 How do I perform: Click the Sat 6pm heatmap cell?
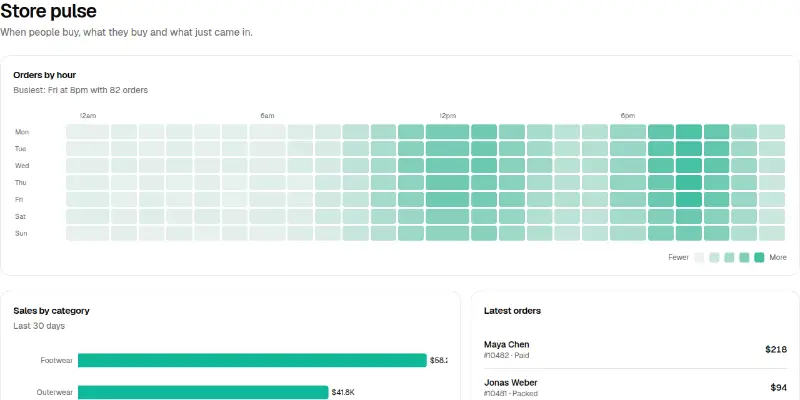point(628,216)
